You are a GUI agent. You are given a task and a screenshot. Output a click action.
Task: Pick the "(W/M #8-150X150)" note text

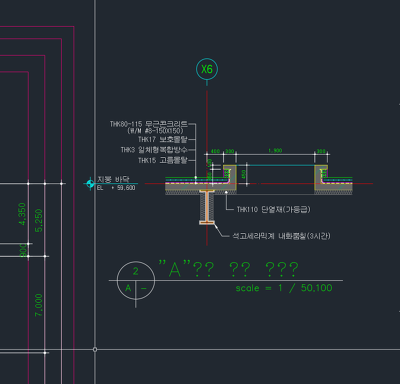tap(155, 131)
